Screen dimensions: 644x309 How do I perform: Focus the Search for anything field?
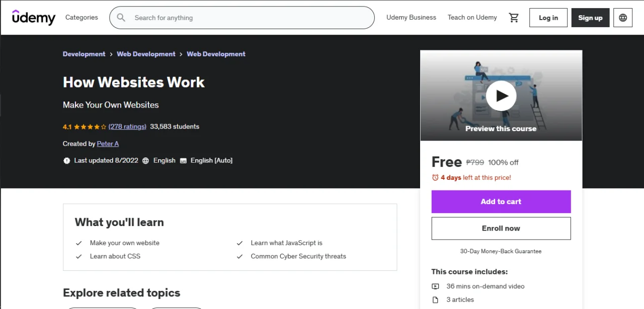[x=242, y=18]
